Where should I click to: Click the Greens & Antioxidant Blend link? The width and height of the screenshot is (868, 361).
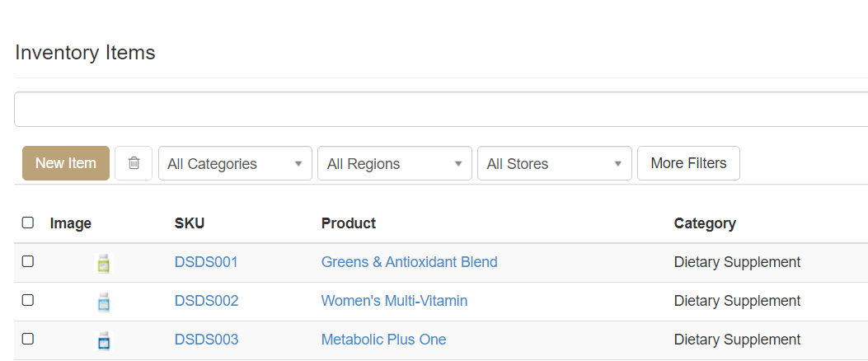409,262
